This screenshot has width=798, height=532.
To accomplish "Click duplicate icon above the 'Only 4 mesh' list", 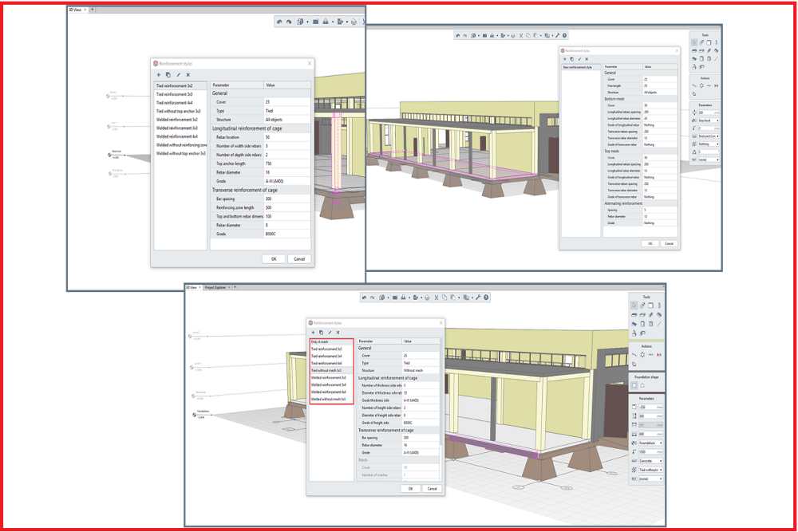I will (321, 332).
